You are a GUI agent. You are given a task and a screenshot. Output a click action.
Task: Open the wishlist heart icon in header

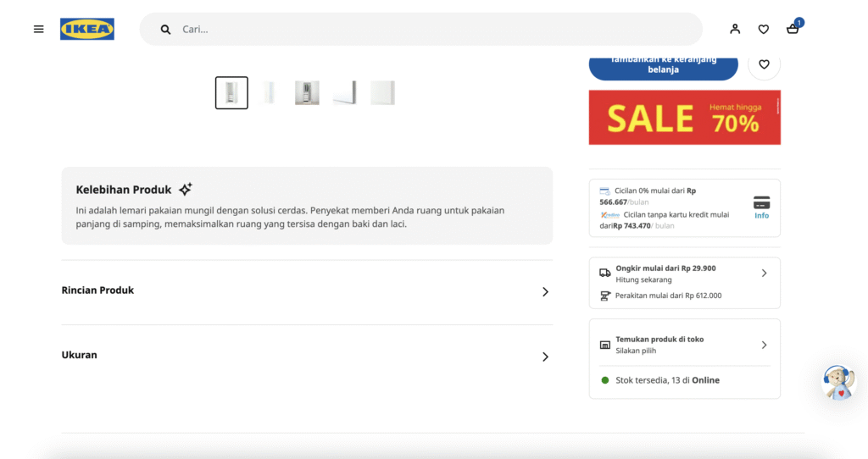click(x=763, y=29)
